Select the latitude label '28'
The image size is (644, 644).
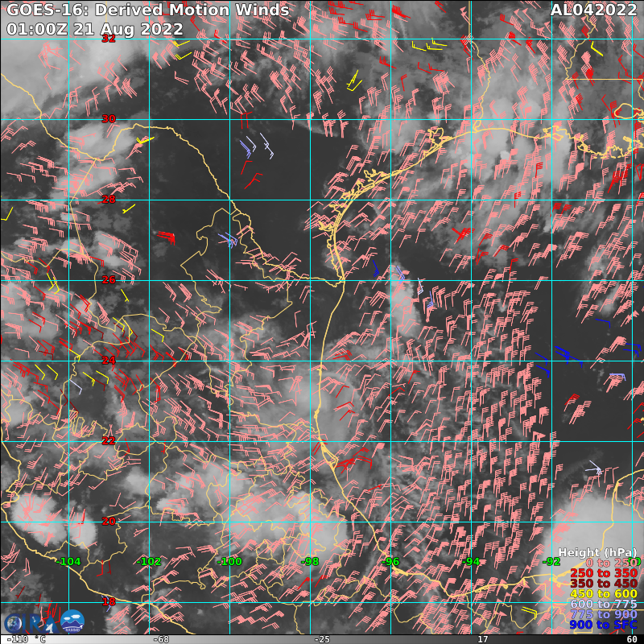pos(109,200)
